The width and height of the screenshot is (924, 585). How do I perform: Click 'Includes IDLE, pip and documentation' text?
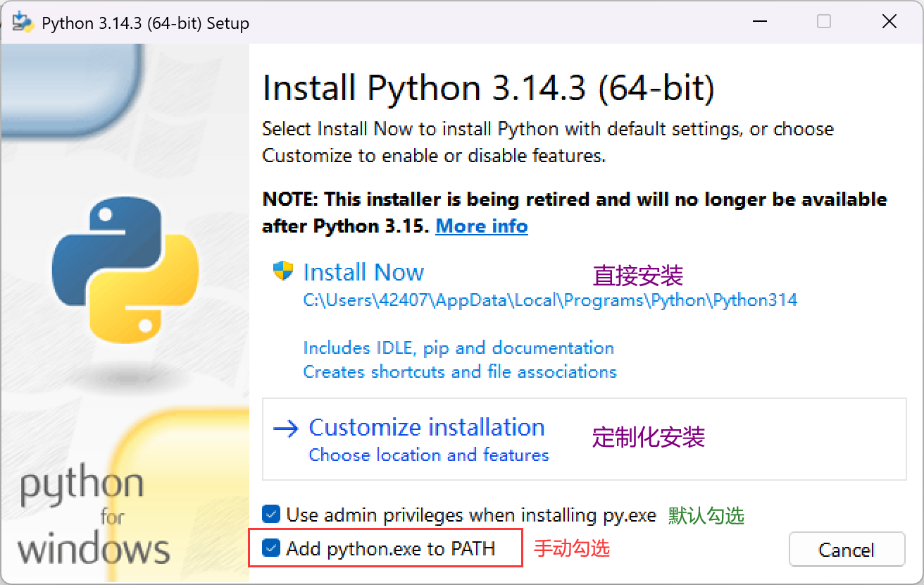458,347
